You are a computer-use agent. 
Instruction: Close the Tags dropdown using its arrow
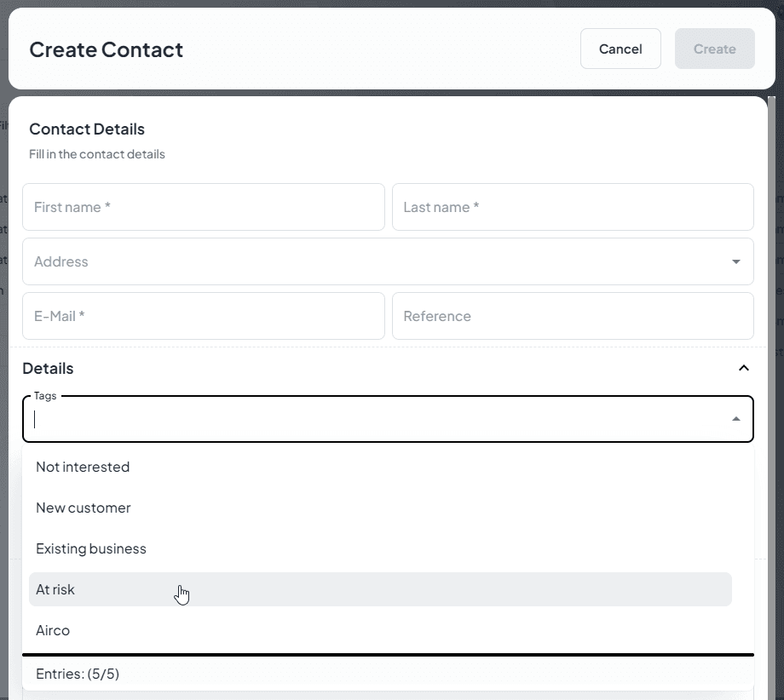pos(735,419)
